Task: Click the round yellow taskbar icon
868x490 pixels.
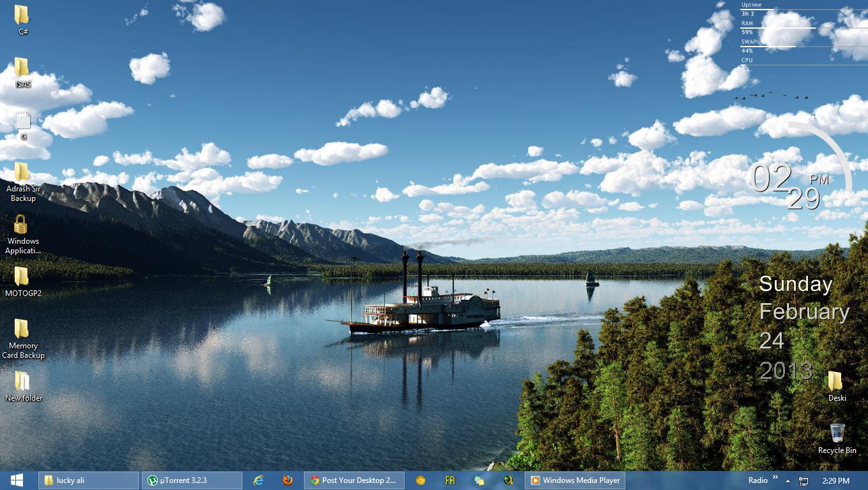Action: point(421,480)
